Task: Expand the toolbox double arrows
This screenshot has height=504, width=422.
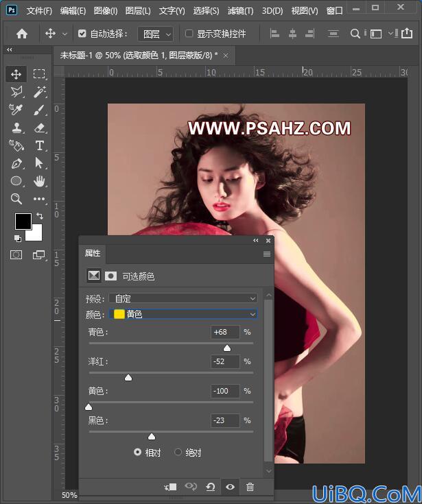Action: [x=10, y=50]
